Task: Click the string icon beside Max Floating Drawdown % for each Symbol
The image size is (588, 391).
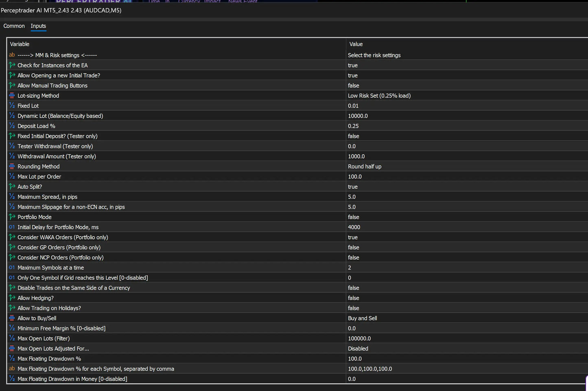Action: point(12,369)
